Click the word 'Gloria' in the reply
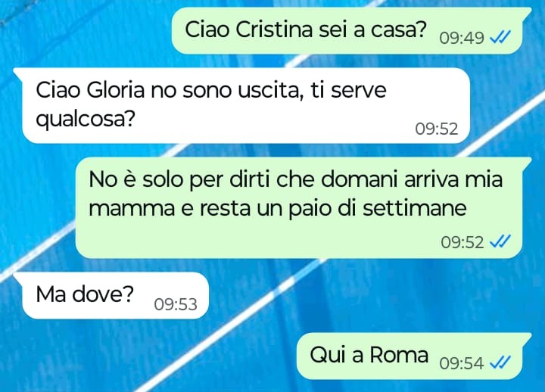545x392 pixels. pyautogui.click(x=115, y=90)
